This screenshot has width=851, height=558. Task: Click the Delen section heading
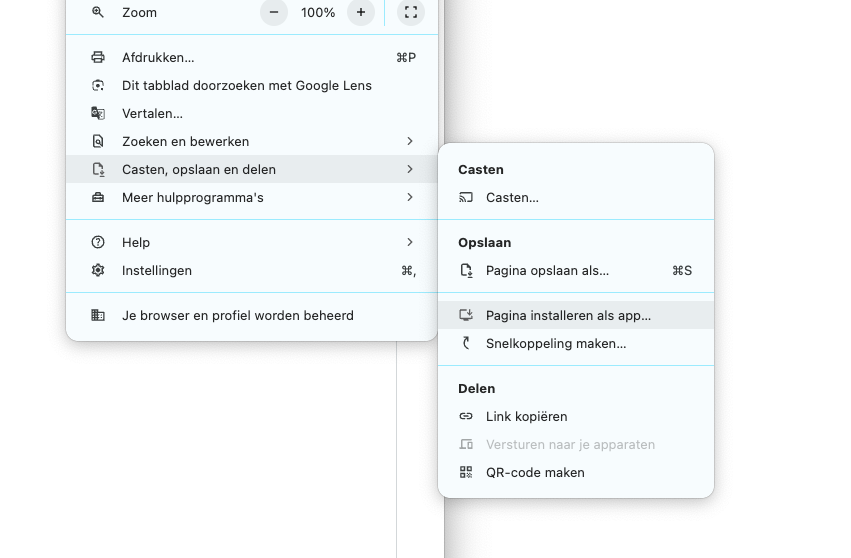(477, 389)
